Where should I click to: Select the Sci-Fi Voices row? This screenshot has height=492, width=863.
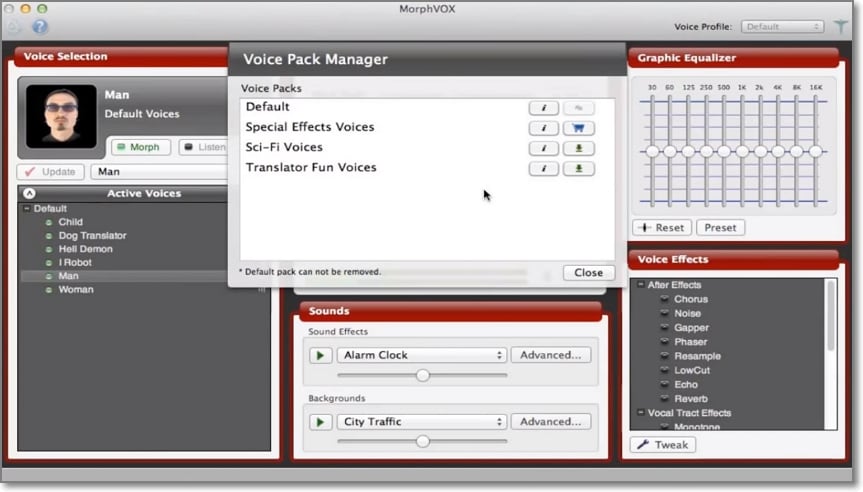pos(427,147)
